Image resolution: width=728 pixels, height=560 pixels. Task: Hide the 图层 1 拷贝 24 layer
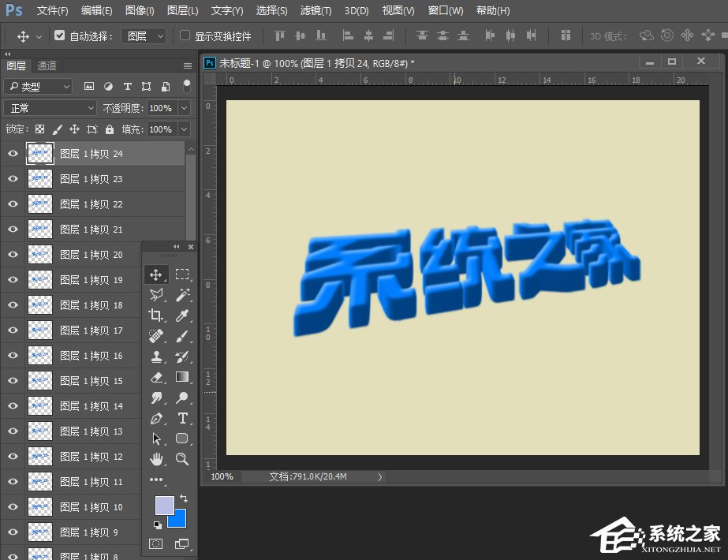12,153
